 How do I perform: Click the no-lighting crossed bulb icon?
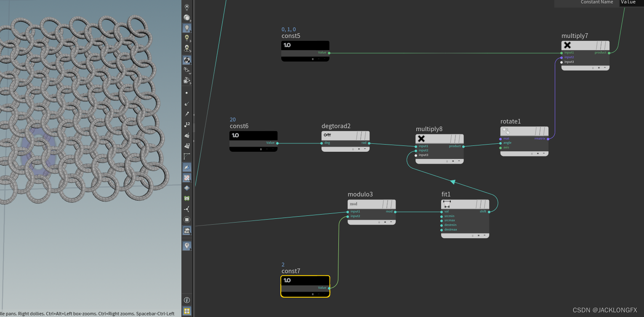[187, 7]
